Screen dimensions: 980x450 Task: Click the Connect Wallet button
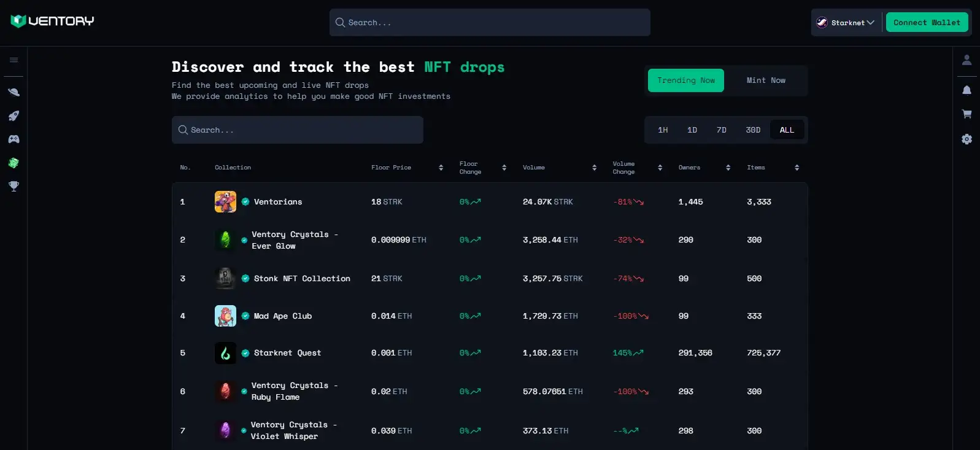927,23
